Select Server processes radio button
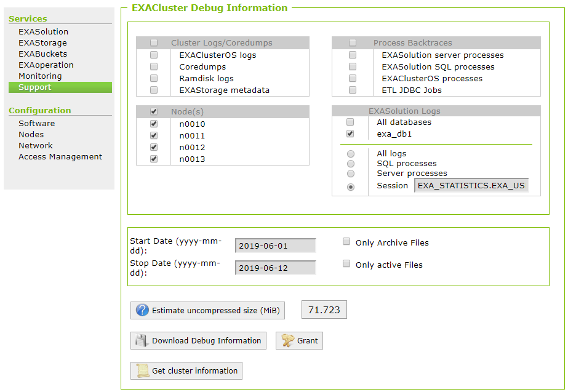This screenshot has height=392, width=568. click(351, 174)
